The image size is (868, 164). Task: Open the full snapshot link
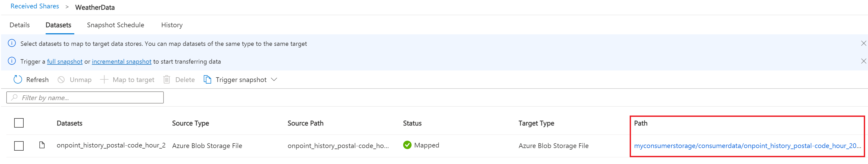coord(65,62)
